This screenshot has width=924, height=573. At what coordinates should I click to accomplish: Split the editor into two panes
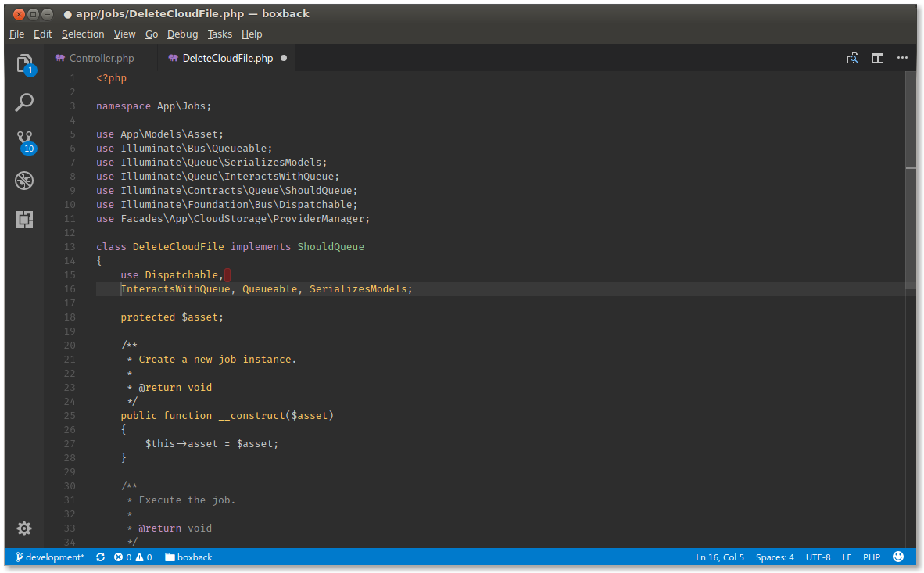[x=877, y=57]
